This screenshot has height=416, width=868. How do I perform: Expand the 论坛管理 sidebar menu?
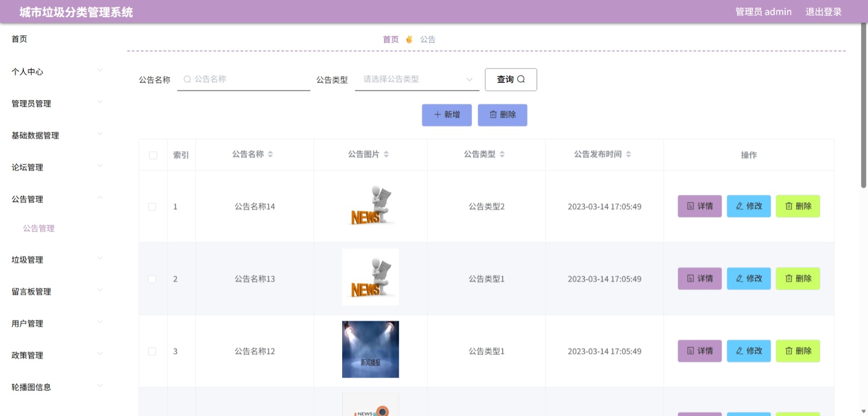[x=57, y=167]
